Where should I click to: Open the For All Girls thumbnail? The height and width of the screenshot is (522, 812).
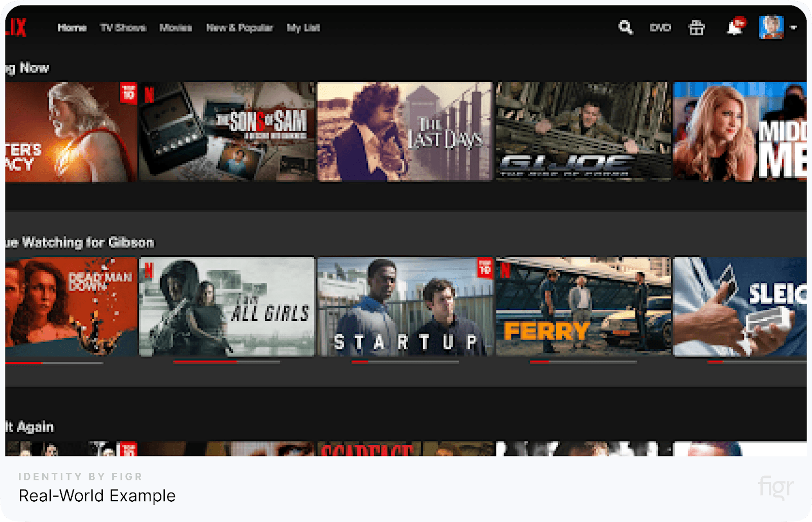(x=227, y=306)
